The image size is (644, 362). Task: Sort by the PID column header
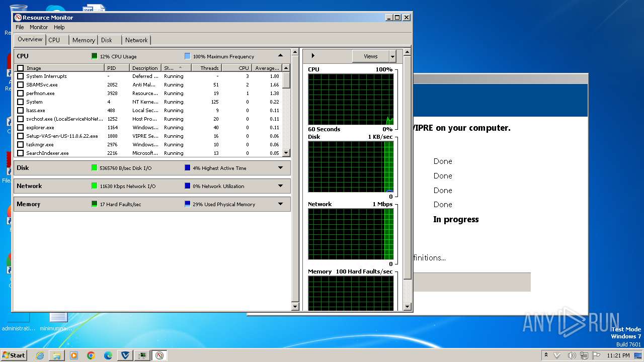[117, 68]
